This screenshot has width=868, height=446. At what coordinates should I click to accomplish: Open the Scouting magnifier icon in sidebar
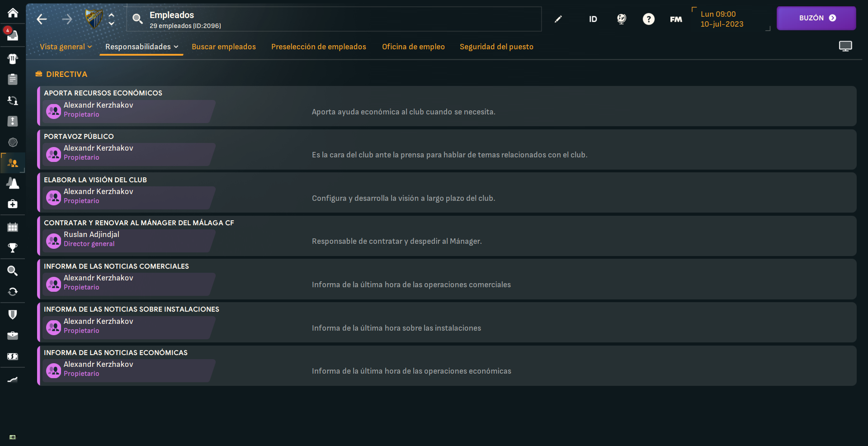(x=13, y=271)
